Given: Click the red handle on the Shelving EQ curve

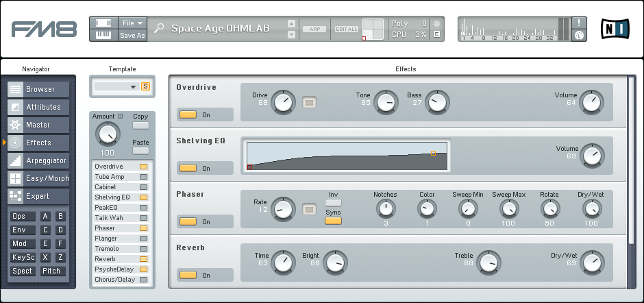Looking at the screenshot, I should click(249, 167).
